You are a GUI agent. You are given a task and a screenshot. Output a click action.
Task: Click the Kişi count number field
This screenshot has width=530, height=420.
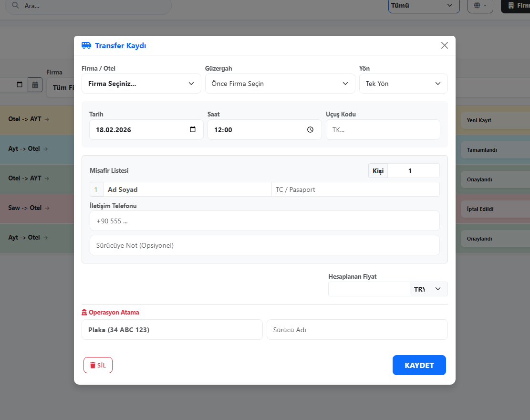pyautogui.click(x=413, y=171)
